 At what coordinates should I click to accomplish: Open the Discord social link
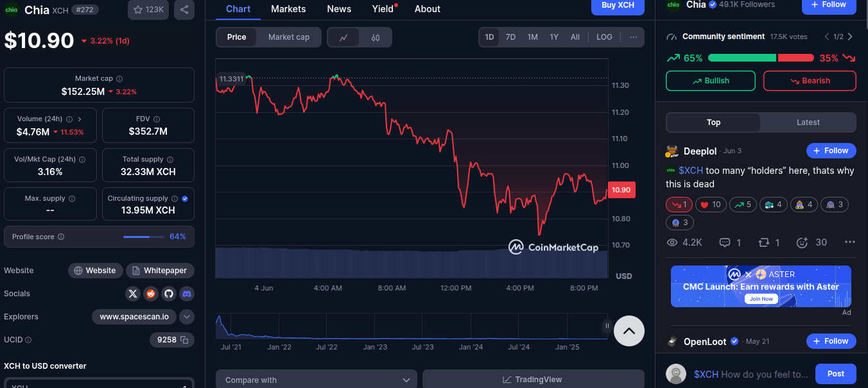(x=187, y=294)
